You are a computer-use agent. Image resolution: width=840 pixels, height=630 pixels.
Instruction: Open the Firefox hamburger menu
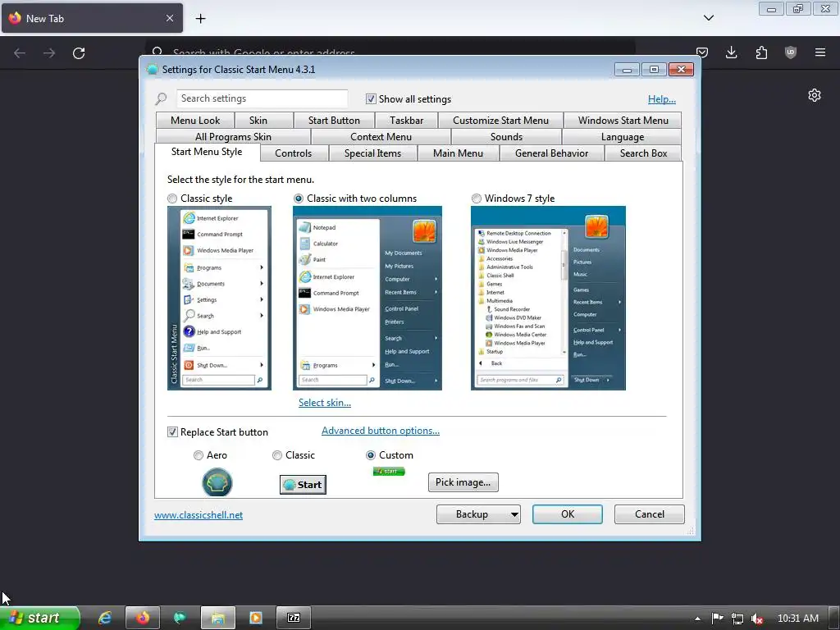[x=820, y=52]
